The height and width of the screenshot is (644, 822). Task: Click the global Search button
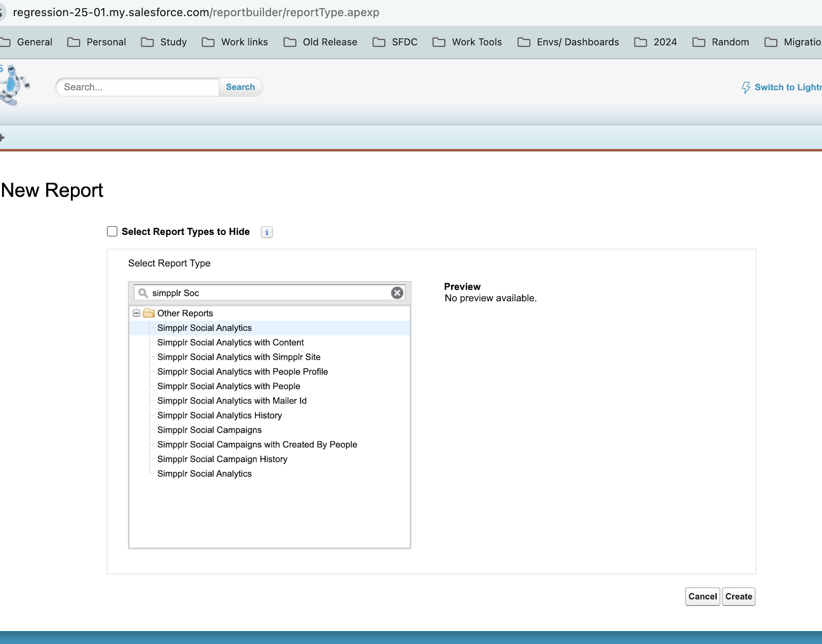pyautogui.click(x=240, y=87)
